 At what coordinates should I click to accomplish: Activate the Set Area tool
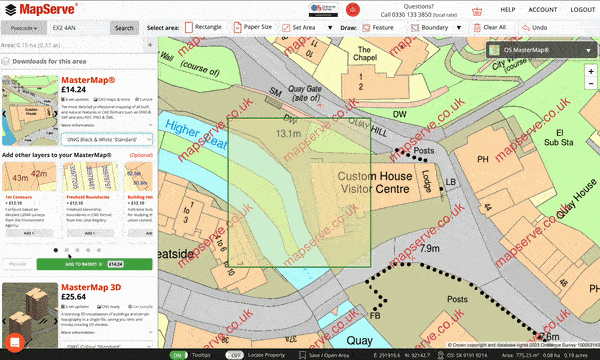(298, 28)
